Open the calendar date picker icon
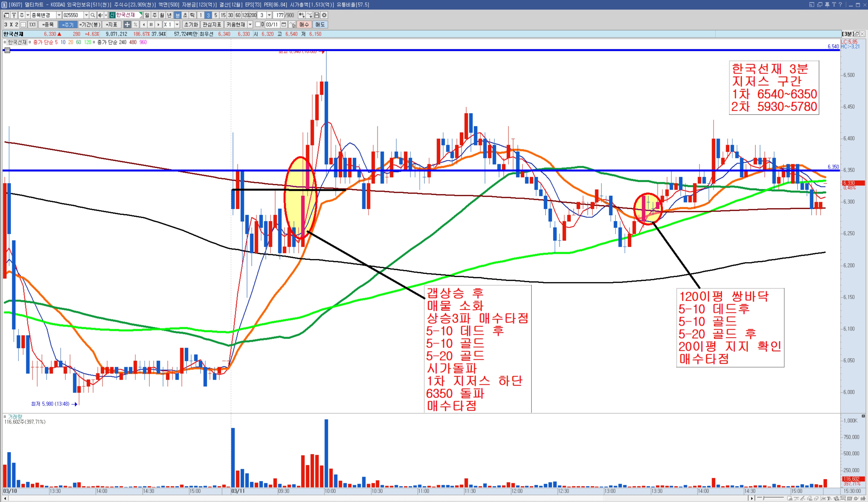 pos(283,24)
